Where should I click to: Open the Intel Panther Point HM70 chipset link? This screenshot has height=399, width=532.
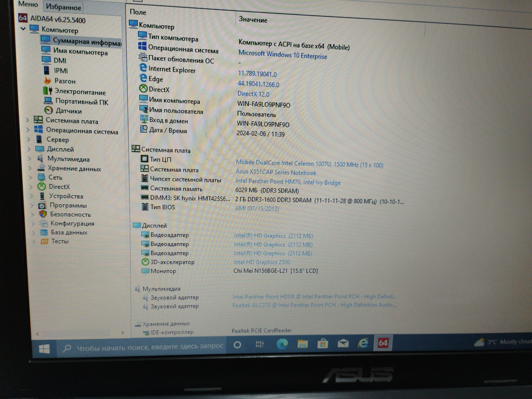288,182
